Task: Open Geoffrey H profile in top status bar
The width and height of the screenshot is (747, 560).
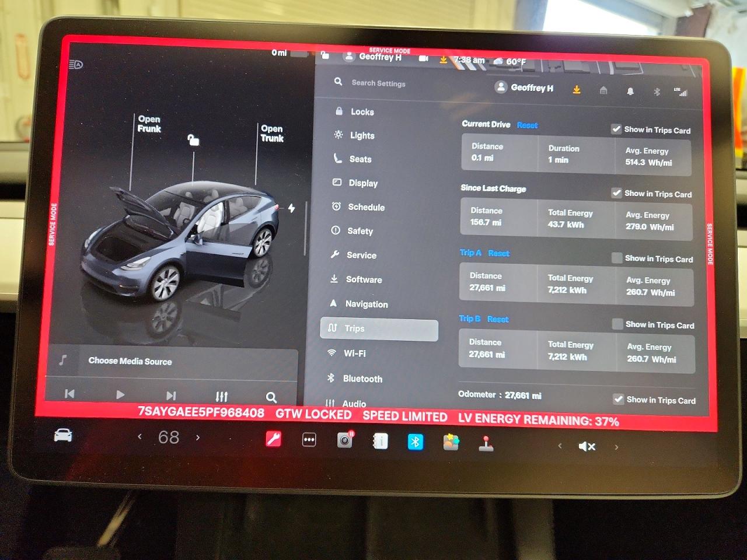Action: pos(373,57)
